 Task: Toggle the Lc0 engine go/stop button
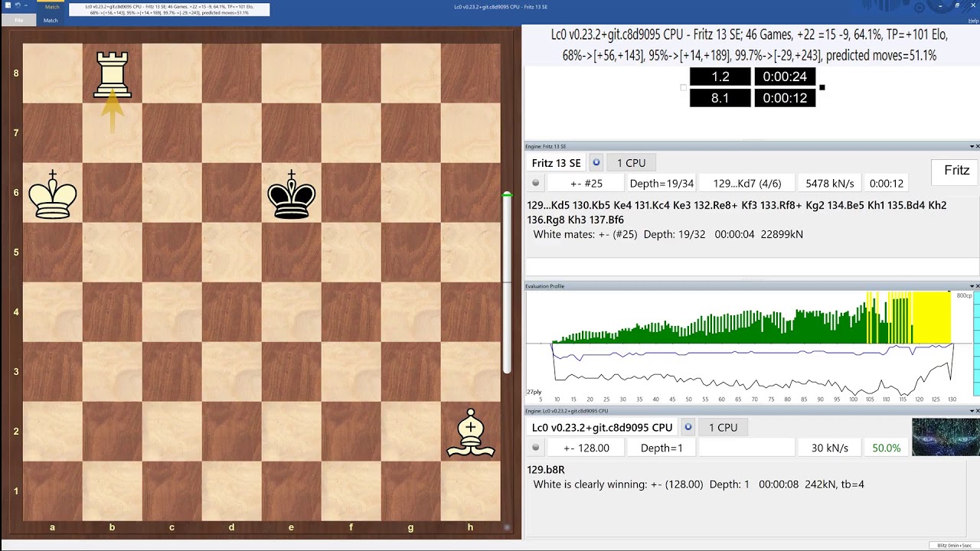click(x=688, y=427)
